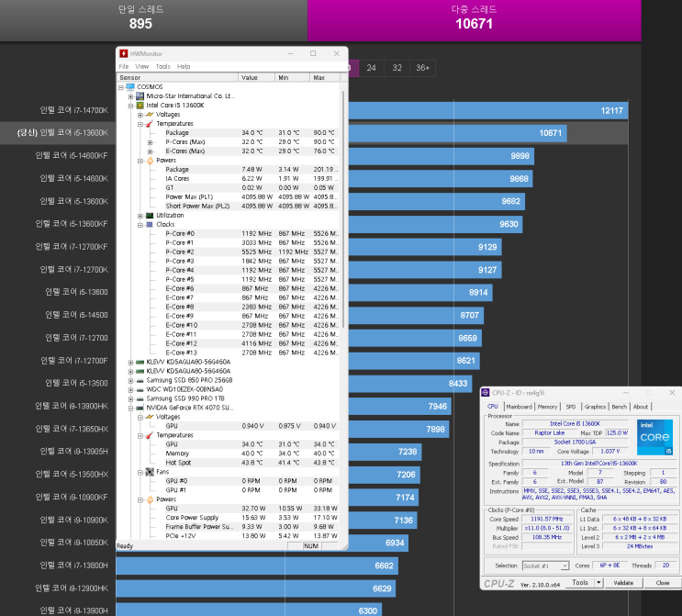Click the Close button in CPU-Z
This screenshot has width=682, height=616.
[x=663, y=583]
